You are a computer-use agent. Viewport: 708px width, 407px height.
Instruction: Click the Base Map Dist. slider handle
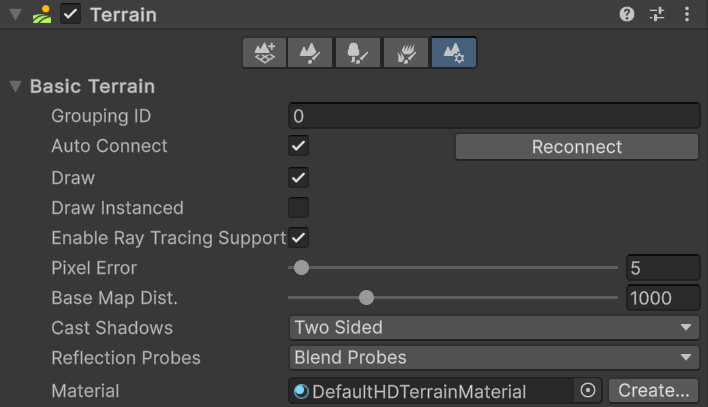coord(366,298)
